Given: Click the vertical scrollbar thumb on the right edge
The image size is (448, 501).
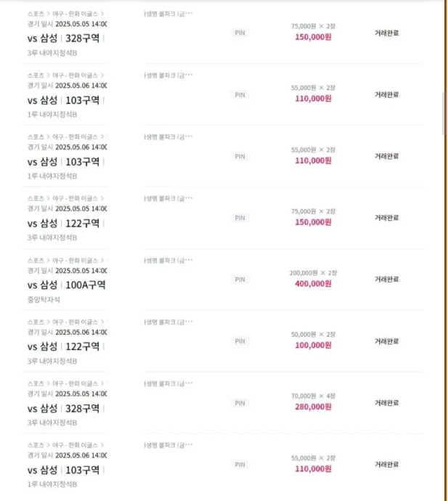Looking at the screenshot, I should [x=443, y=113].
